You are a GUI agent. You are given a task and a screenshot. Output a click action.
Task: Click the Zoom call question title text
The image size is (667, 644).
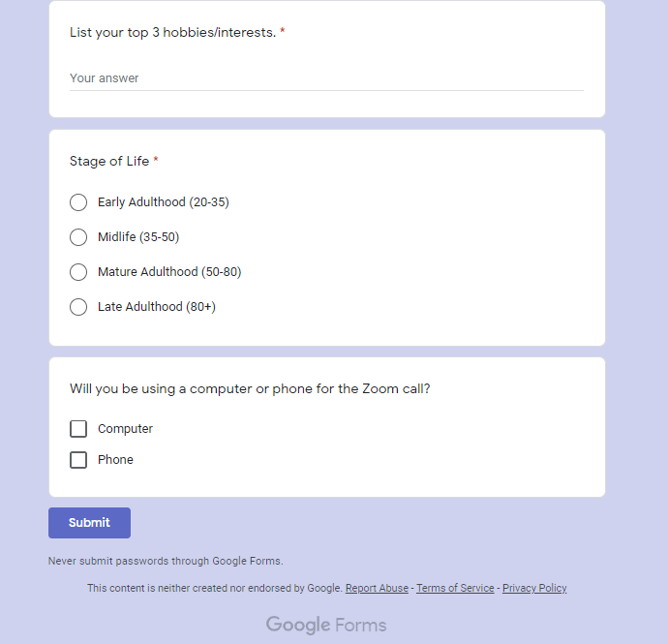coord(250,389)
